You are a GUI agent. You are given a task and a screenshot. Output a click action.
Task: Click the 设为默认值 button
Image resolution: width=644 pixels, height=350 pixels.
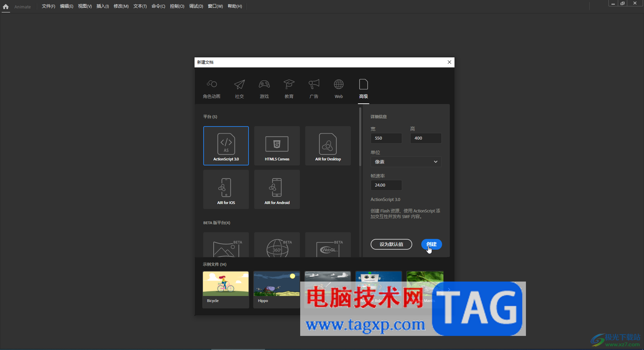point(391,244)
